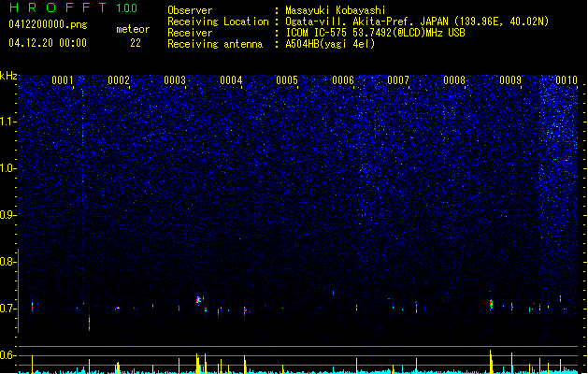Select time marker 0007
Image resolution: width=588 pixels, height=374 pixels.
(398, 80)
